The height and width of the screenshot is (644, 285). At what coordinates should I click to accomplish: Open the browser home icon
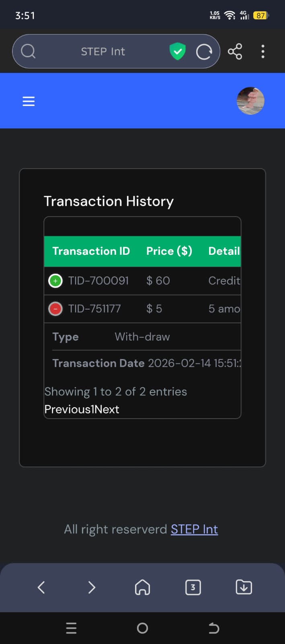(x=142, y=587)
